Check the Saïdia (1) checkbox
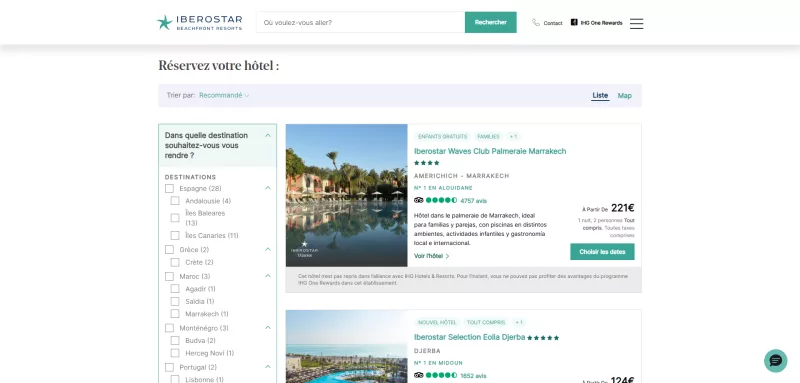Image resolution: width=800 pixels, height=383 pixels. (x=175, y=301)
